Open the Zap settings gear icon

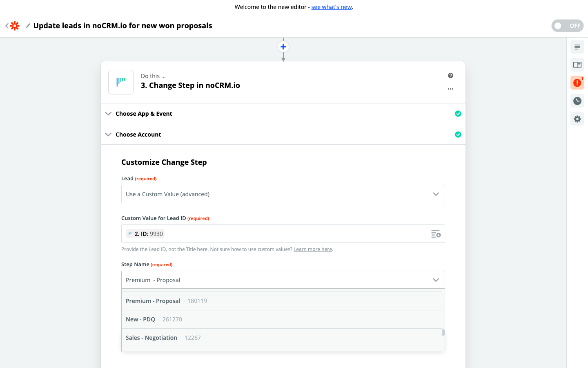click(577, 119)
